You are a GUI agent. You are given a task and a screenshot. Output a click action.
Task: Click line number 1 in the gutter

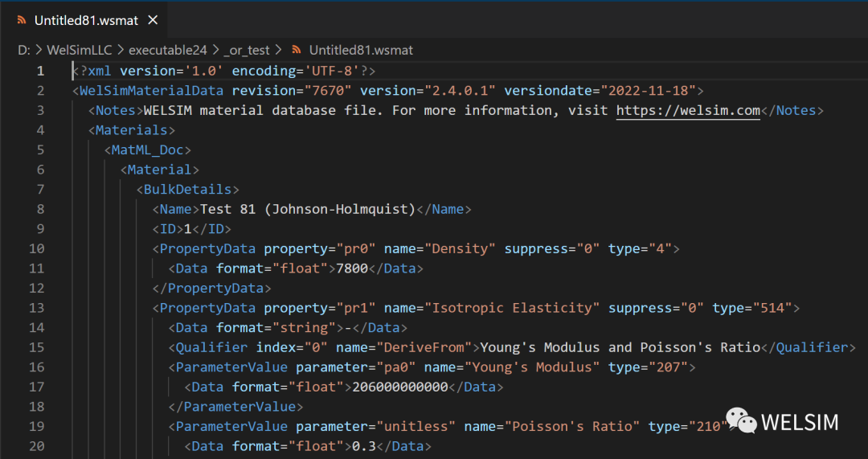pos(40,71)
